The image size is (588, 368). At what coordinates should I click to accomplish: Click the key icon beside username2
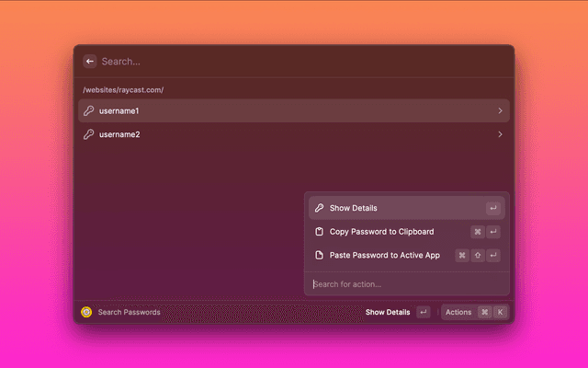[89, 135]
